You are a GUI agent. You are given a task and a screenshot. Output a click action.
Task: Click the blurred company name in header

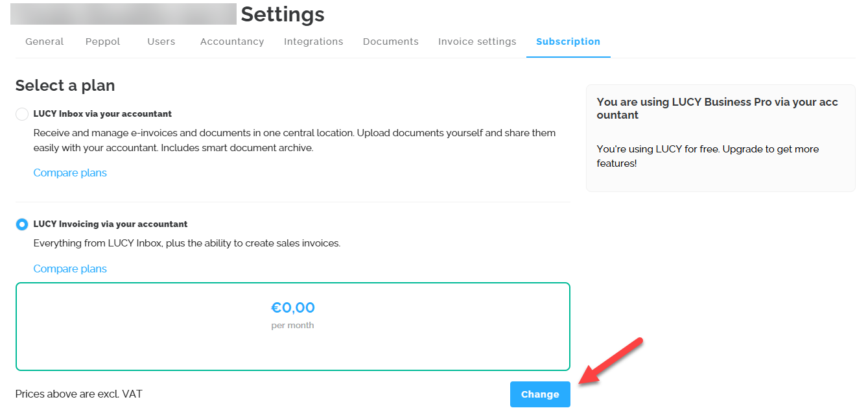[123, 14]
